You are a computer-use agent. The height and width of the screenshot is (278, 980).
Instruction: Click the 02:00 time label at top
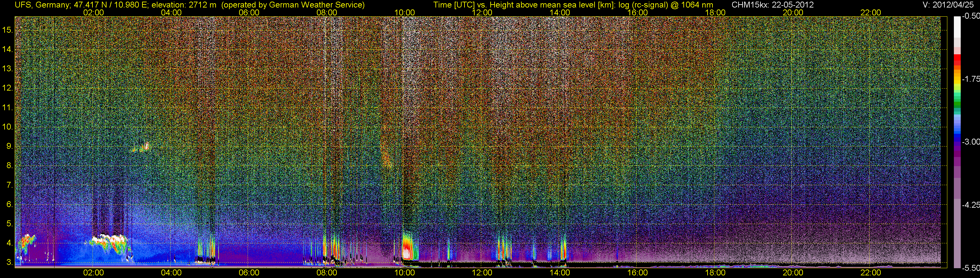(93, 12)
